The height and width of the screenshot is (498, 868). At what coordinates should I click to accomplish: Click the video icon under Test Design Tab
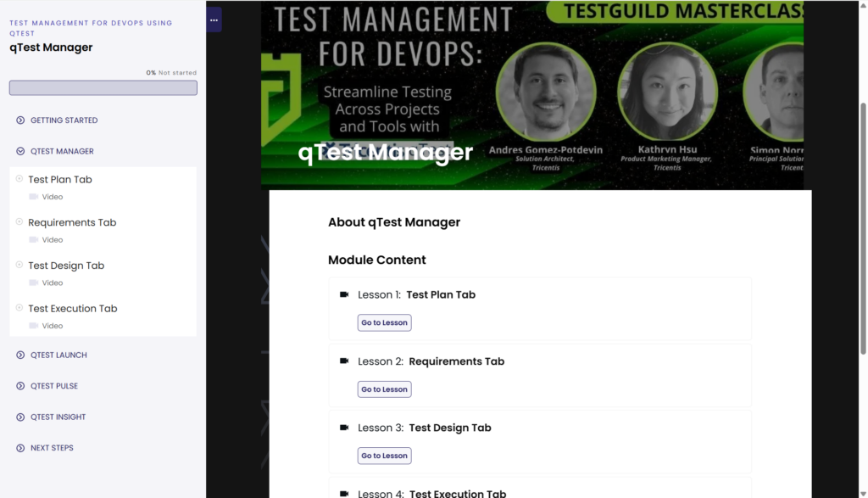[35, 283]
